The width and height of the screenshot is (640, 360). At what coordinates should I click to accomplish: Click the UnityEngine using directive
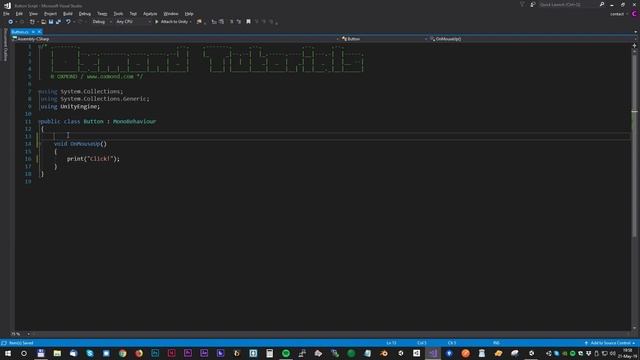[70, 107]
